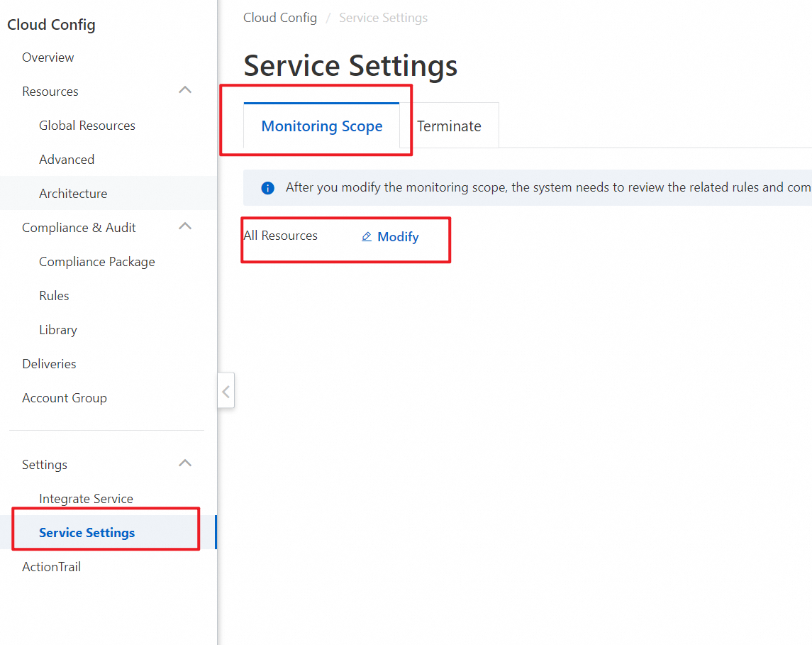Open Integrate Service settings
This screenshot has height=645, width=812.
pos(86,499)
